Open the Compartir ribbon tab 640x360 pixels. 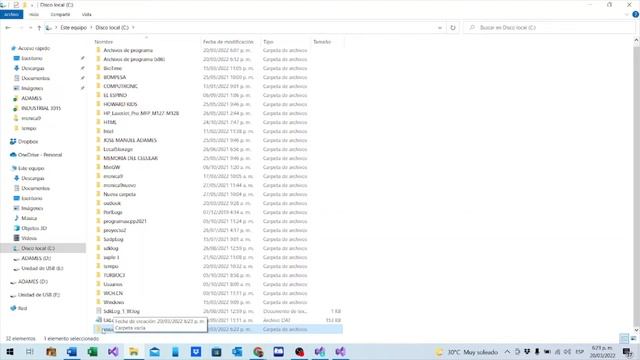(x=60, y=14)
